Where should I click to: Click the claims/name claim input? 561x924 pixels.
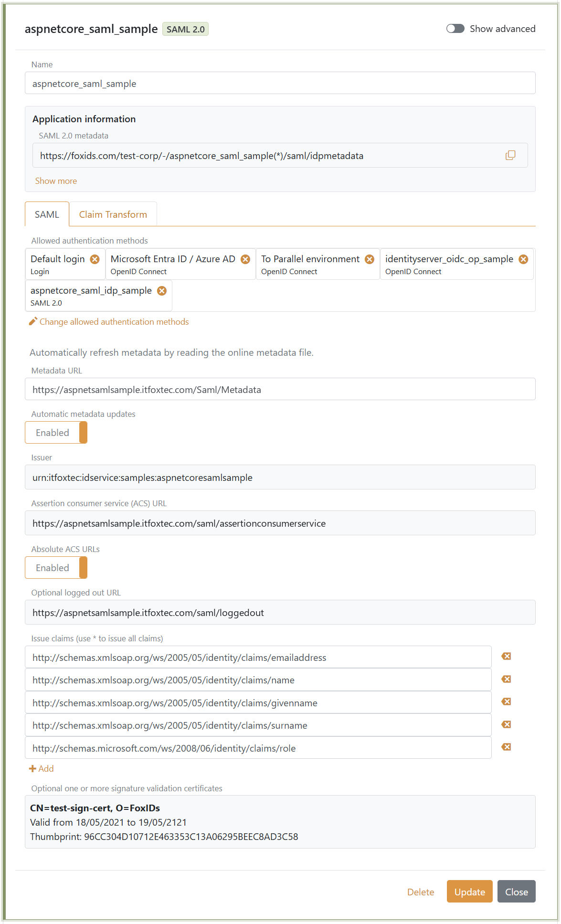coord(258,680)
